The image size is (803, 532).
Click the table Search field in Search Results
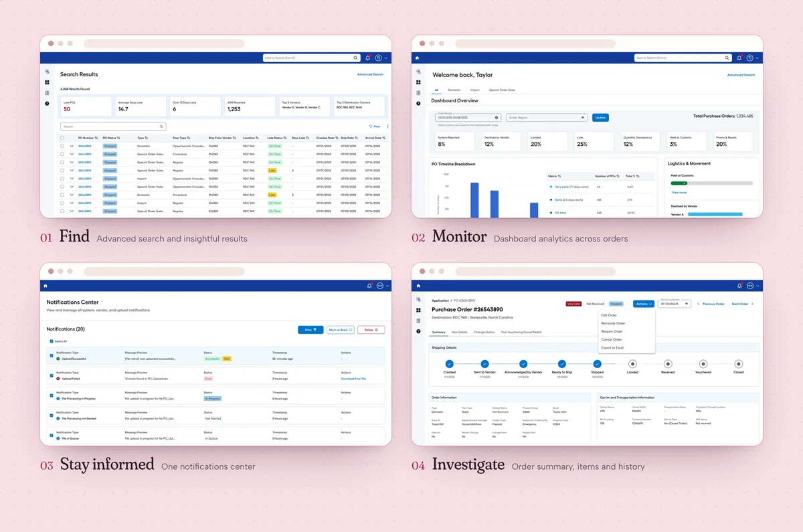tap(113, 126)
